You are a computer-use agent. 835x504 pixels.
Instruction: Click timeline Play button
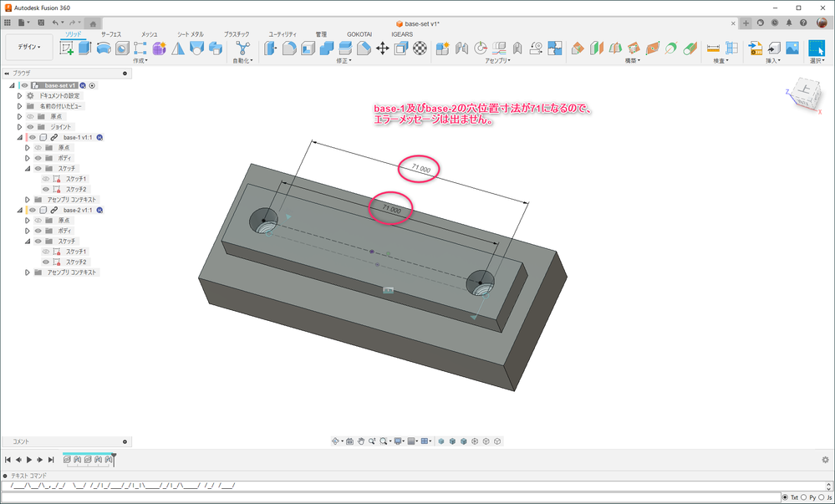coord(29,459)
